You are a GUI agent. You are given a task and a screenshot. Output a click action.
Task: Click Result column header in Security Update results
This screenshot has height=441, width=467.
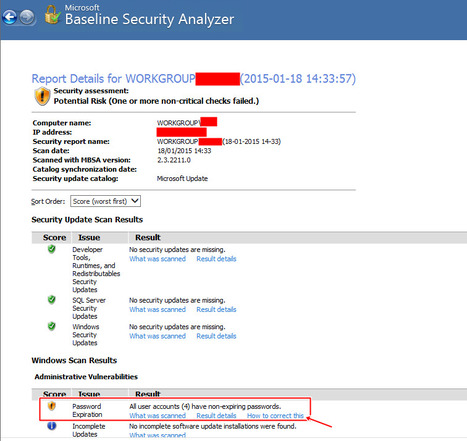[x=148, y=237]
